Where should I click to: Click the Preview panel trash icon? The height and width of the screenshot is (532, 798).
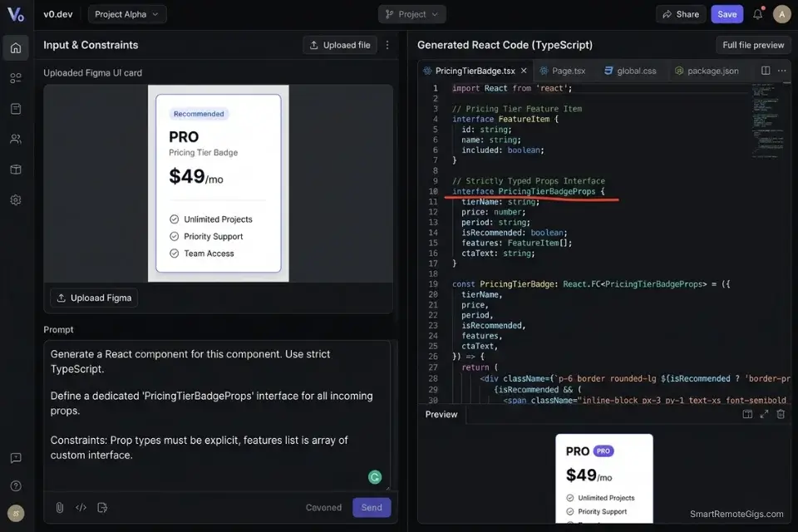pos(781,414)
